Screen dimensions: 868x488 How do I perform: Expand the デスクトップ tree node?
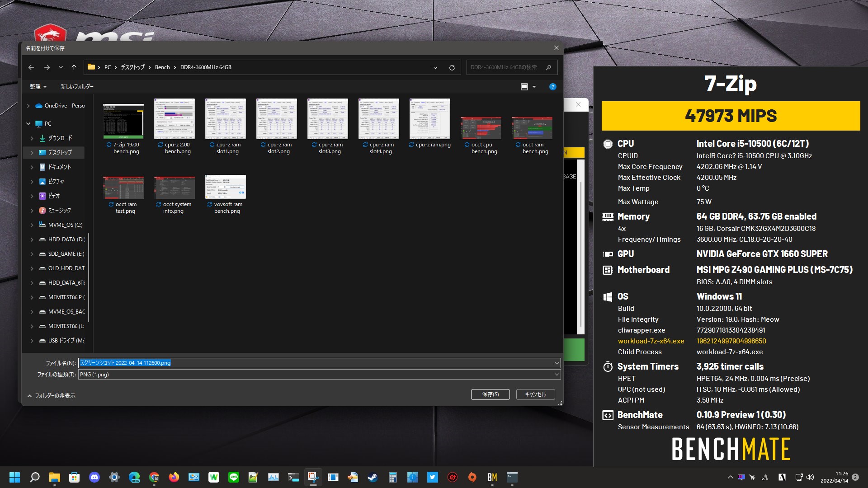tap(32, 153)
